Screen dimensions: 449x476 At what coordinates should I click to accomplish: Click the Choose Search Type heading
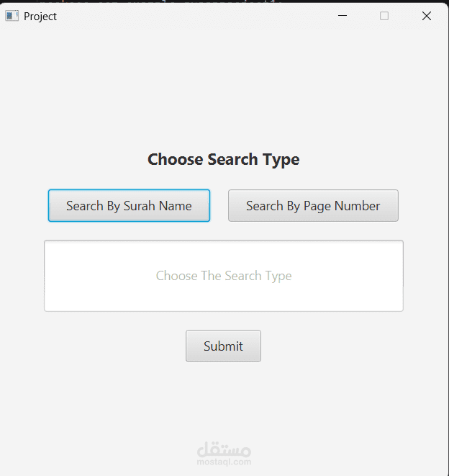coord(223,159)
